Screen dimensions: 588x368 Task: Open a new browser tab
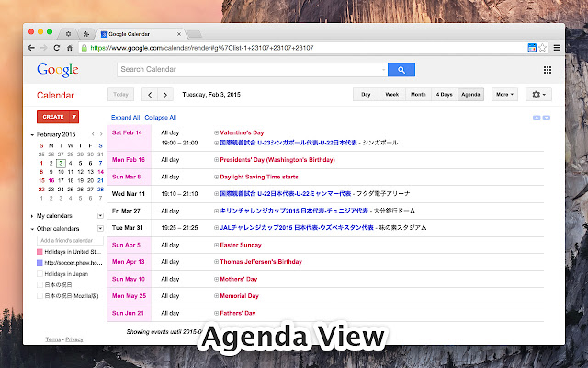[x=194, y=35]
